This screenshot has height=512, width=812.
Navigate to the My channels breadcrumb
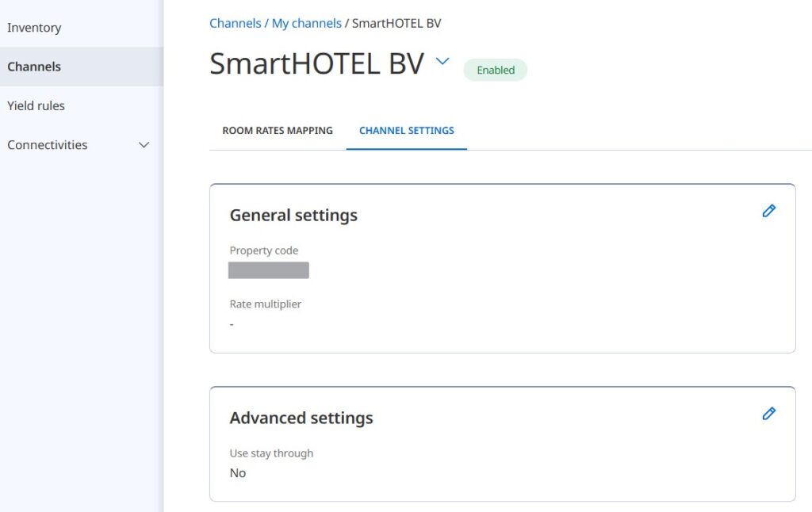point(306,24)
